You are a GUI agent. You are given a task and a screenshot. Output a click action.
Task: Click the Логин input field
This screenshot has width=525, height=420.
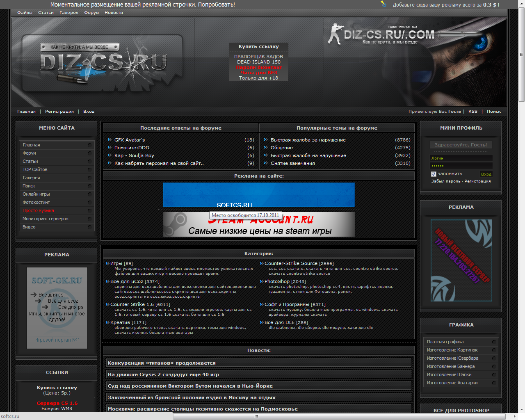pos(461,158)
